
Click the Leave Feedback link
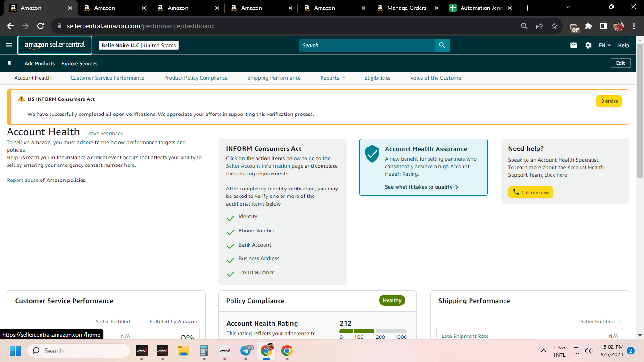[x=104, y=133]
